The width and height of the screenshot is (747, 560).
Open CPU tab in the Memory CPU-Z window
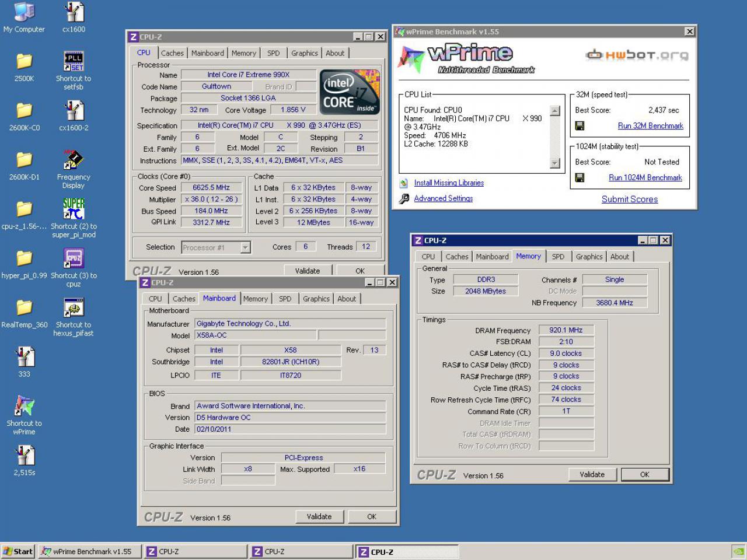click(428, 257)
